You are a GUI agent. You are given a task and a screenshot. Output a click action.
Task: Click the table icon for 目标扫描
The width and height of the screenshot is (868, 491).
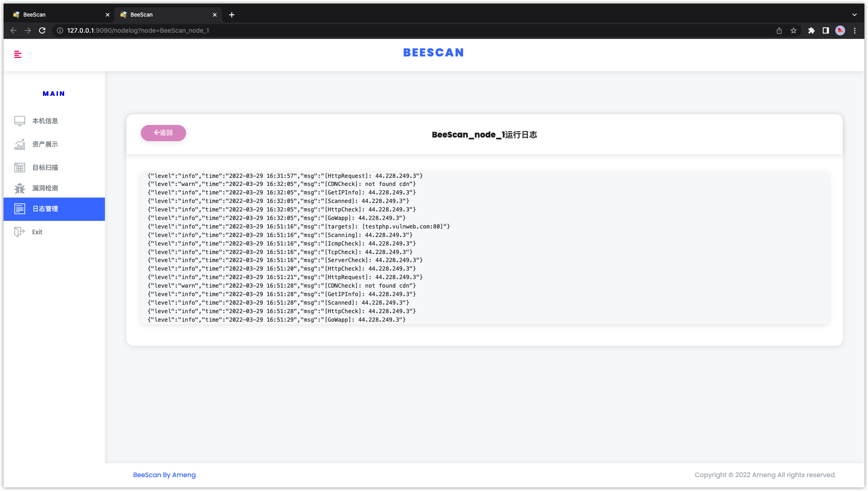(20, 168)
